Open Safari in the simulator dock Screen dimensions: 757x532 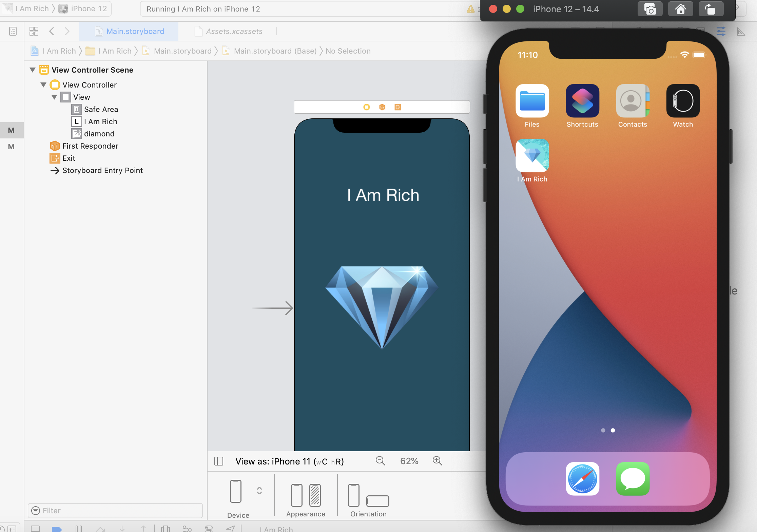point(582,478)
